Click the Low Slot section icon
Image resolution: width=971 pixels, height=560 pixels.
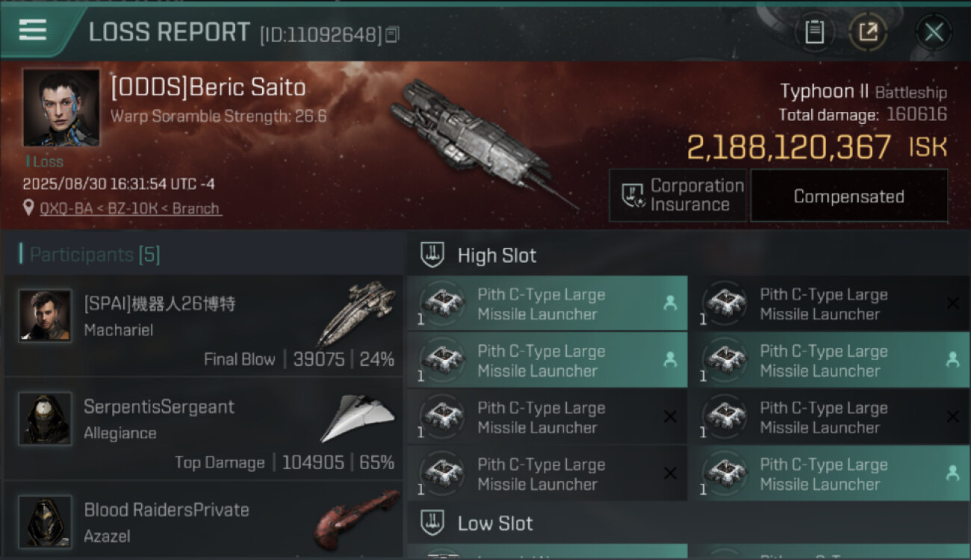(x=432, y=523)
